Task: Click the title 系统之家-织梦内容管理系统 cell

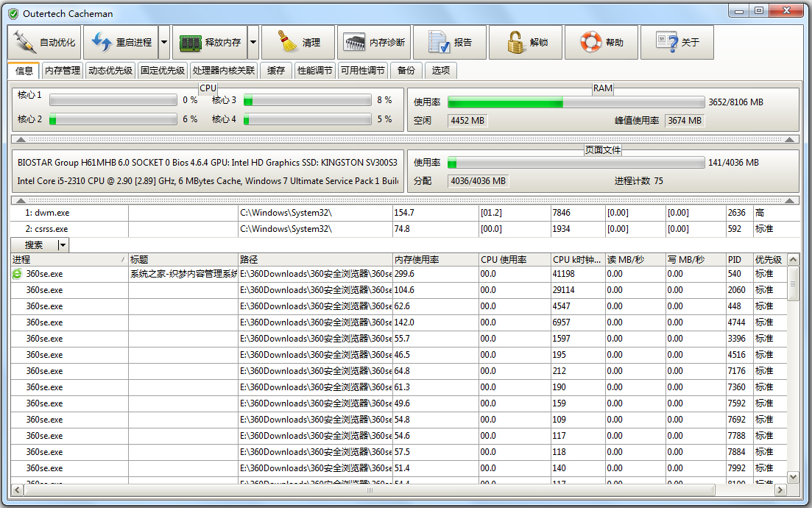Action: 183,274
